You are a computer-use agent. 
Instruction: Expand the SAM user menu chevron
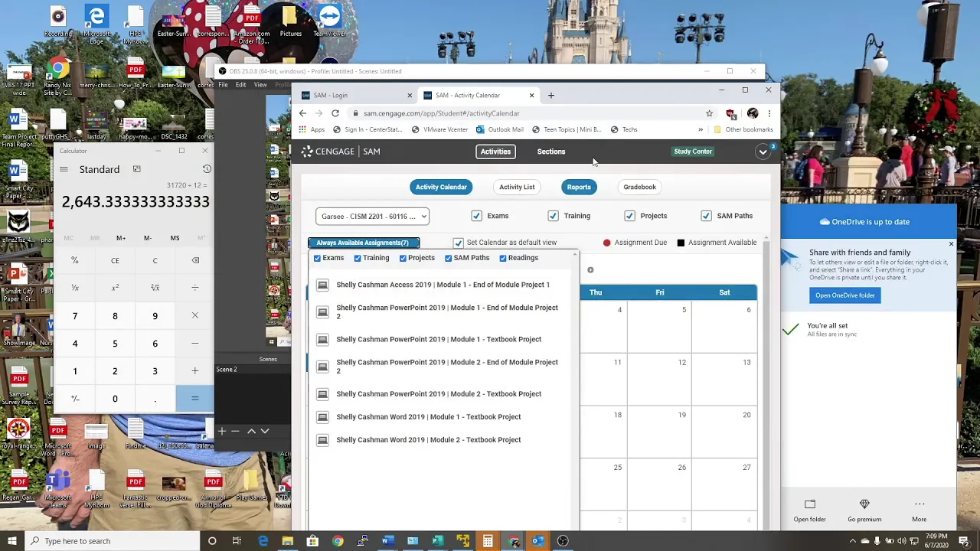[763, 152]
